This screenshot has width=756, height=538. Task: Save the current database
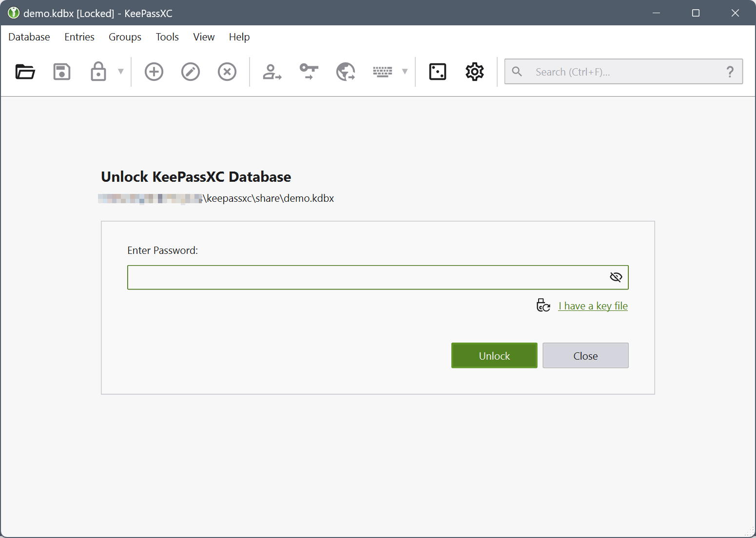click(61, 72)
